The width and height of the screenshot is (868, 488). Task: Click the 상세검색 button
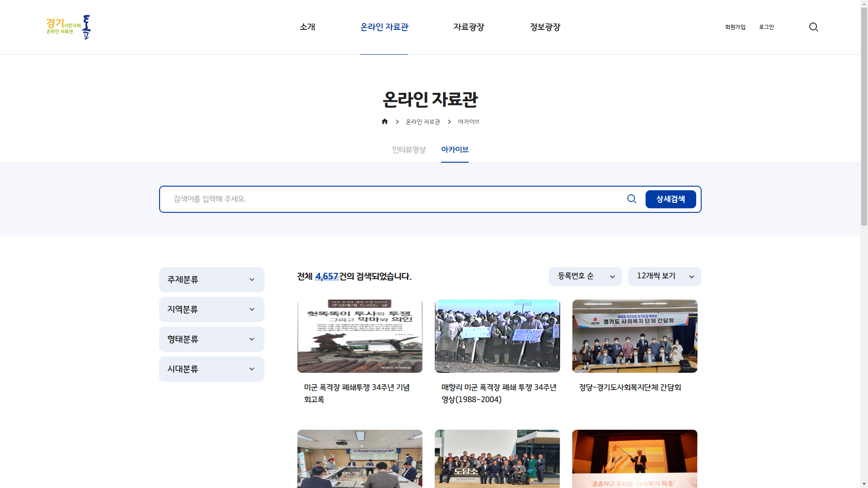(x=670, y=199)
